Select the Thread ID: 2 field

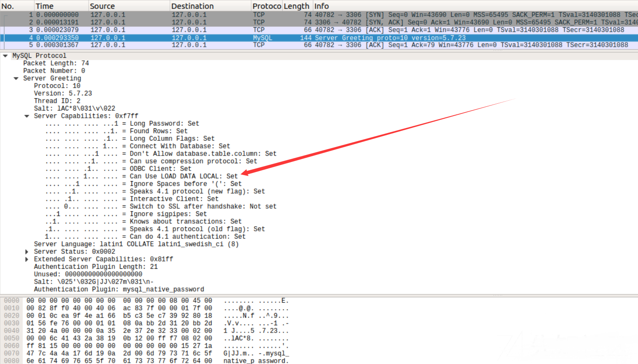tap(57, 101)
